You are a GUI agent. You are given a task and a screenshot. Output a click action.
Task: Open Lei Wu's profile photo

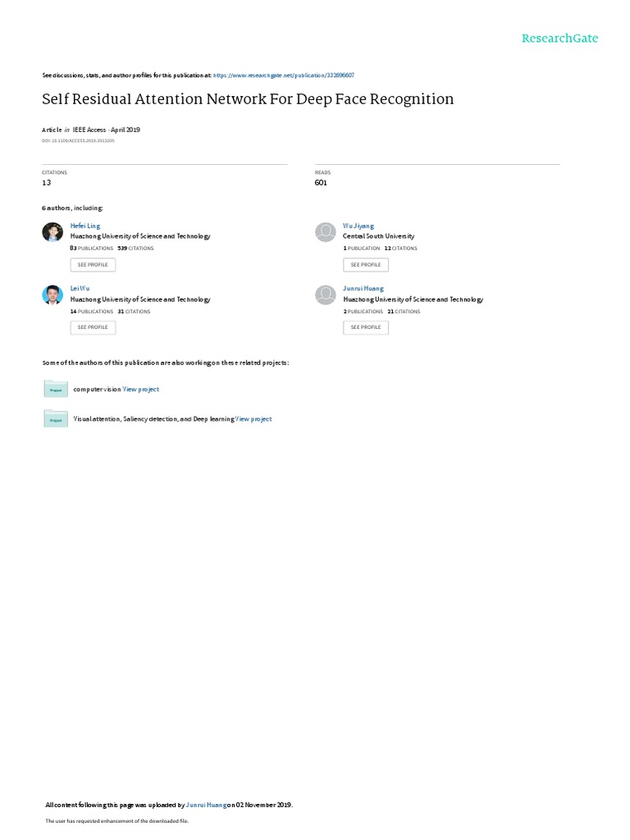[x=52, y=294]
